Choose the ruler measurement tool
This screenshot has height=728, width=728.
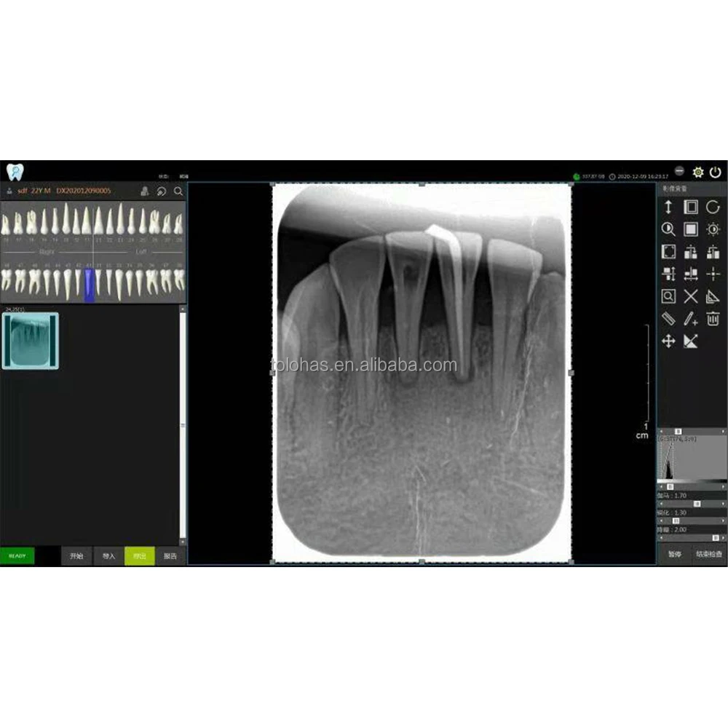pos(668,319)
